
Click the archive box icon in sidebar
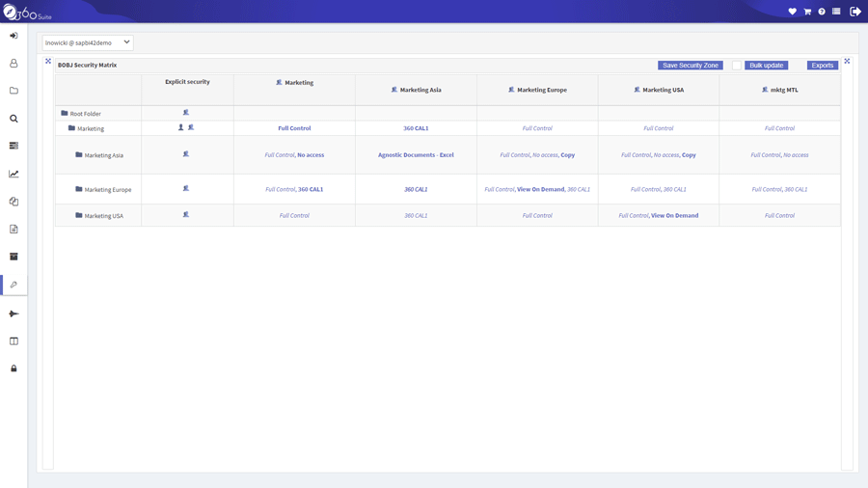pos(14,257)
